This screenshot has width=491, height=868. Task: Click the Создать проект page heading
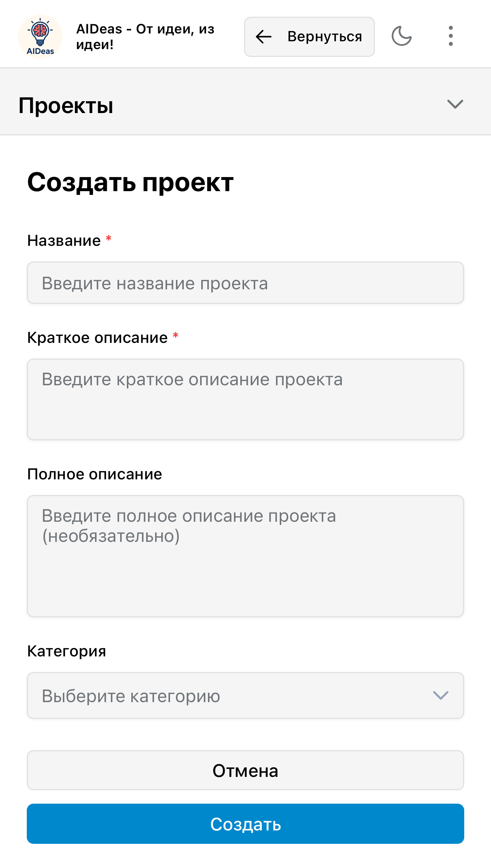[x=130, y=182]
